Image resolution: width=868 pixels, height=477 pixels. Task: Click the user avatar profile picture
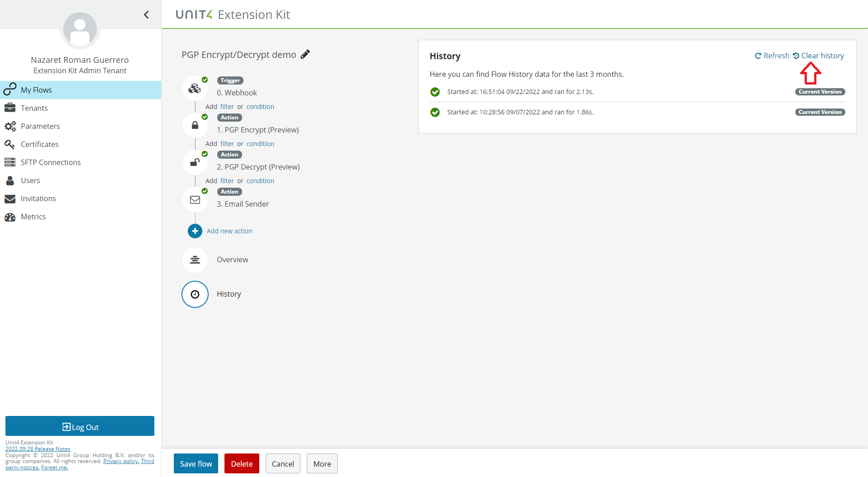(x=80, y=30)
